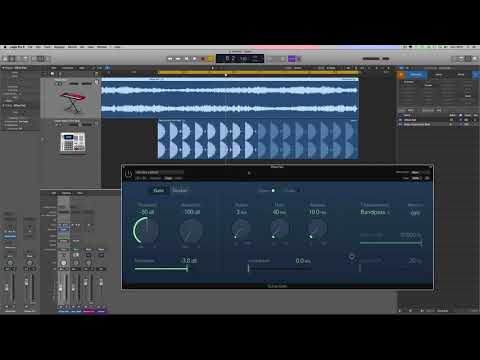This screenshot has height=360, width=480.
Task: Open the browsers icon at far right
Action: (475, 59)
